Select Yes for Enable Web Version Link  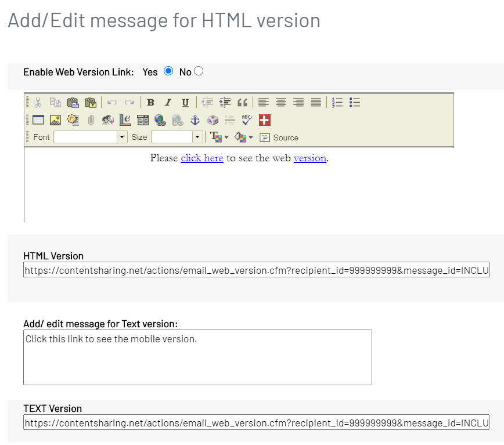(168, 71)
